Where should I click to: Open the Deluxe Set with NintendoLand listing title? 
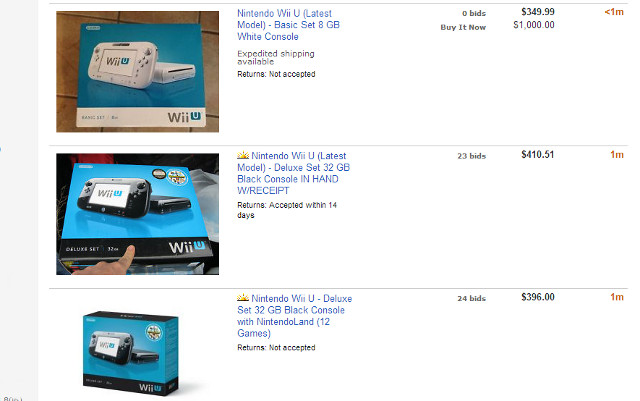pos(294,316)
